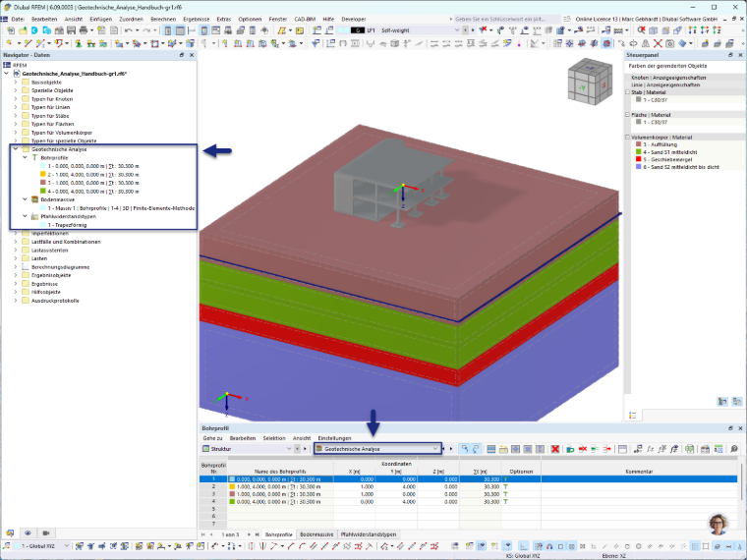
Task: Toggle the first table view mode button
Action: tap(464, 449)
